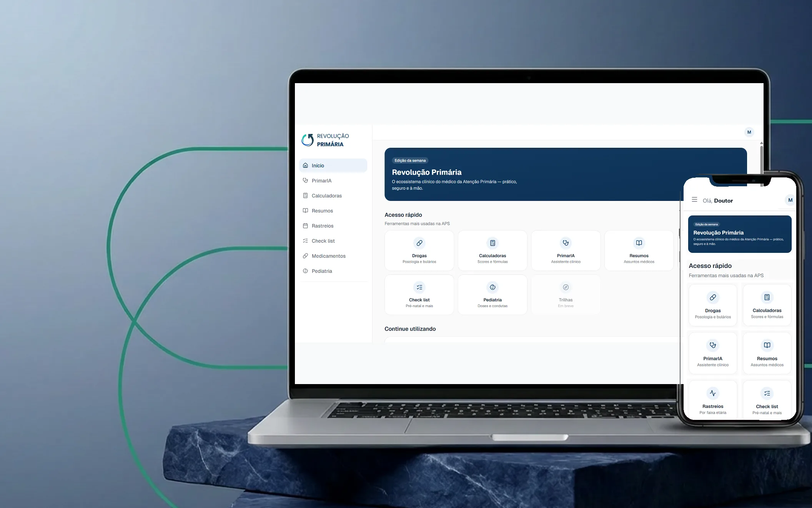The image size is (812, 508).
Task: Open the Resumos book icon card on laptop
Action: click(x=639, y=251)
